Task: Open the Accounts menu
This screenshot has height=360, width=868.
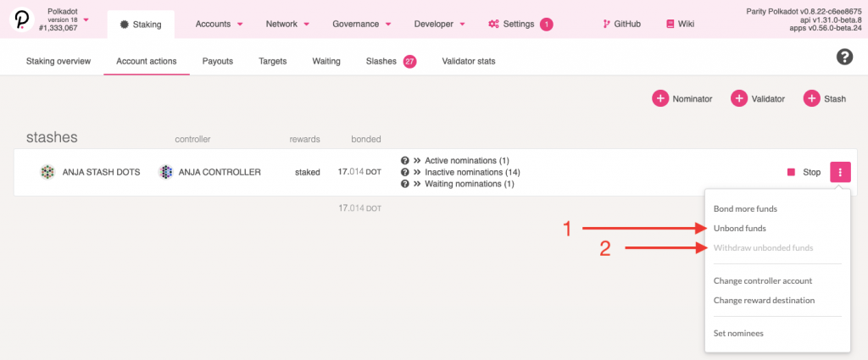Action: click(x=220, y=25)
